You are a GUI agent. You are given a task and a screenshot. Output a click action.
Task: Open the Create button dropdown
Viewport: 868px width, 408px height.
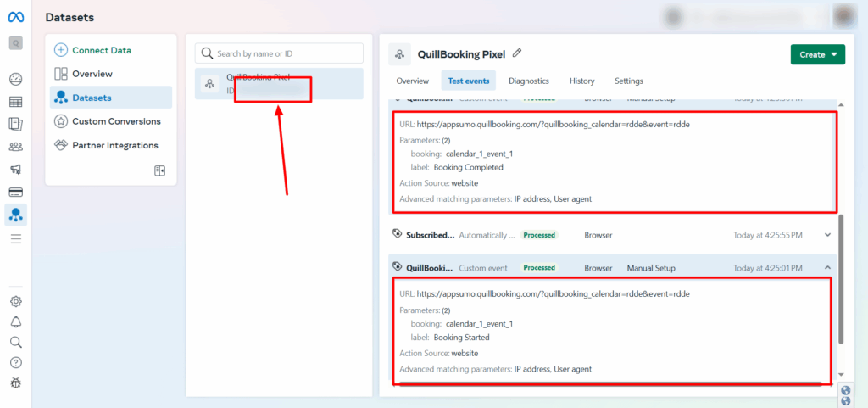click(x=818, y=54)
